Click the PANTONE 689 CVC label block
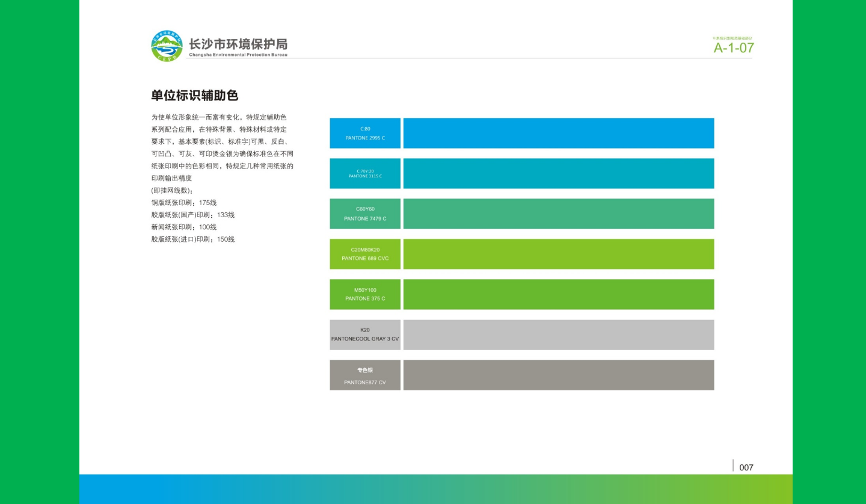 pyautogui.click(x=364, y=254)
